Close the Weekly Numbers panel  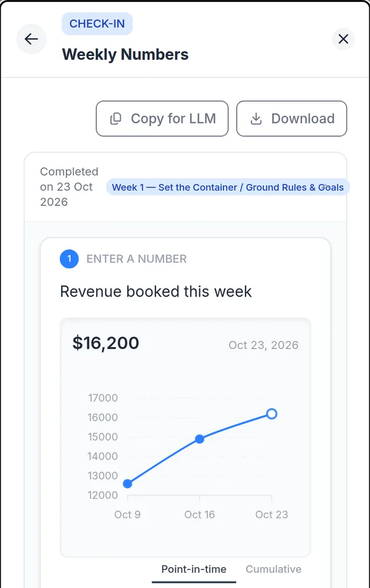(x=343, y=39)
